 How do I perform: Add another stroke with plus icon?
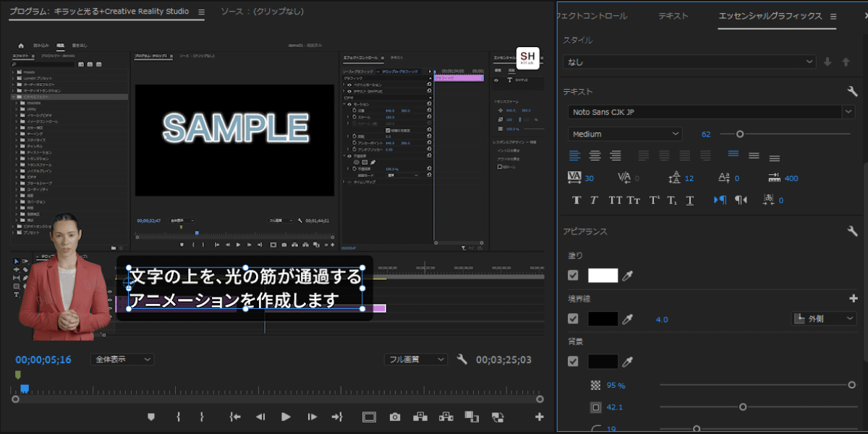[853, 298]
